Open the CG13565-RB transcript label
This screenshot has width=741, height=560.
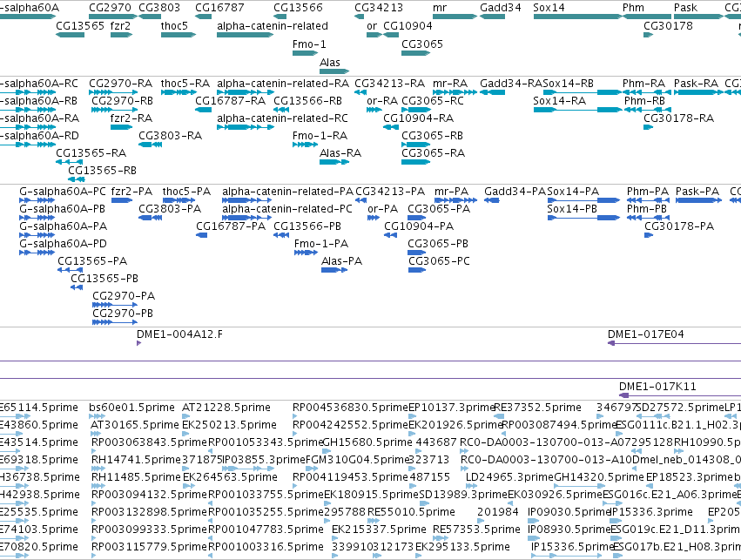pos(102,171)
